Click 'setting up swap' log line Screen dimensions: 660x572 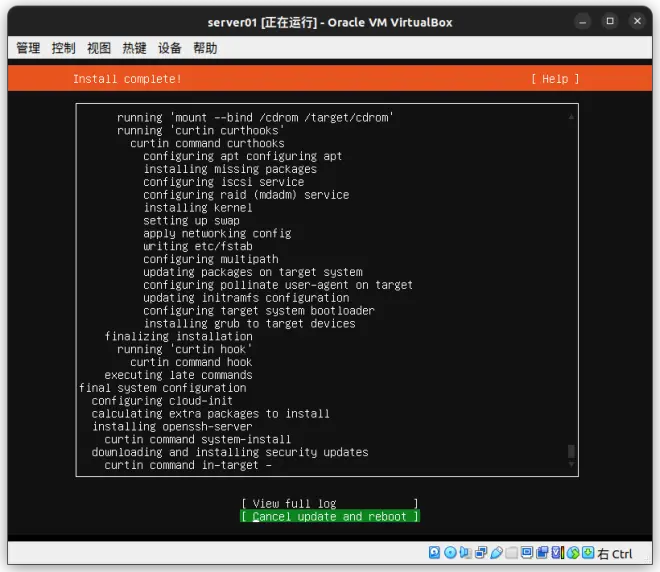pyautogui.click(x=192, y=221)
